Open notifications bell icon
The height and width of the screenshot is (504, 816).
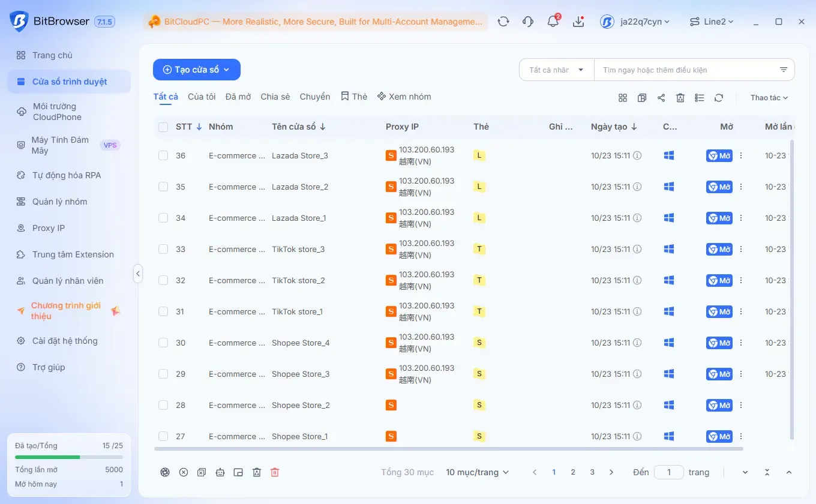553,22
